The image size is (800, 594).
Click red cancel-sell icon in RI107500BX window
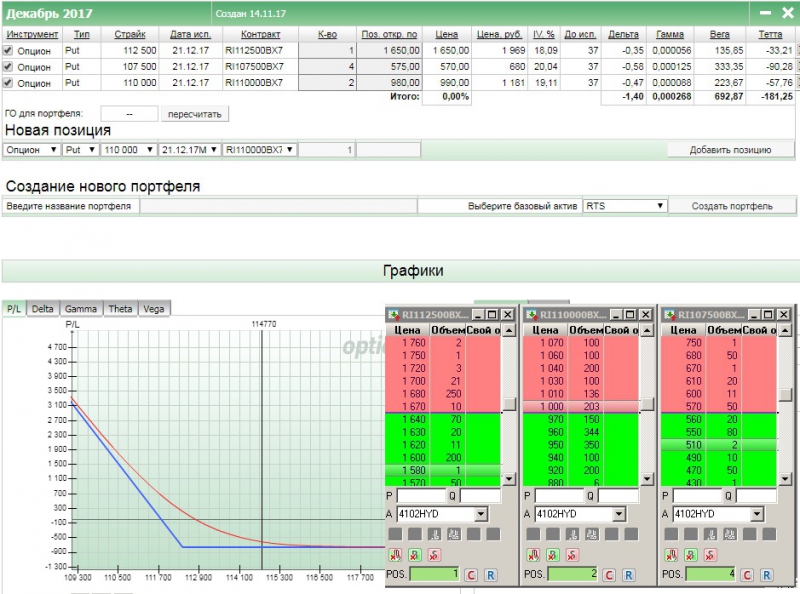coord(708,554)
